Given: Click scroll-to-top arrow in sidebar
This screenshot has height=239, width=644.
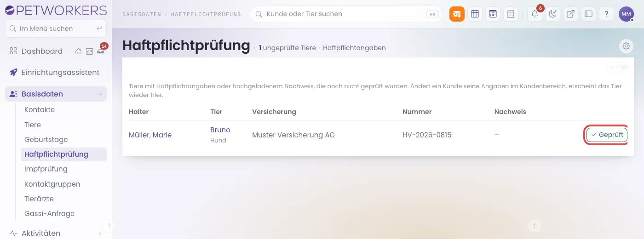Looking at the screenshot, I should [109, 226].
